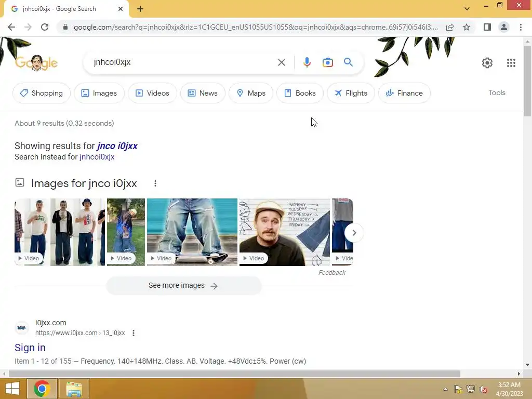Open 'Images for jnco i0jxx' heading
The width and height of the screenshot is (532, 399).
(84, 183)
